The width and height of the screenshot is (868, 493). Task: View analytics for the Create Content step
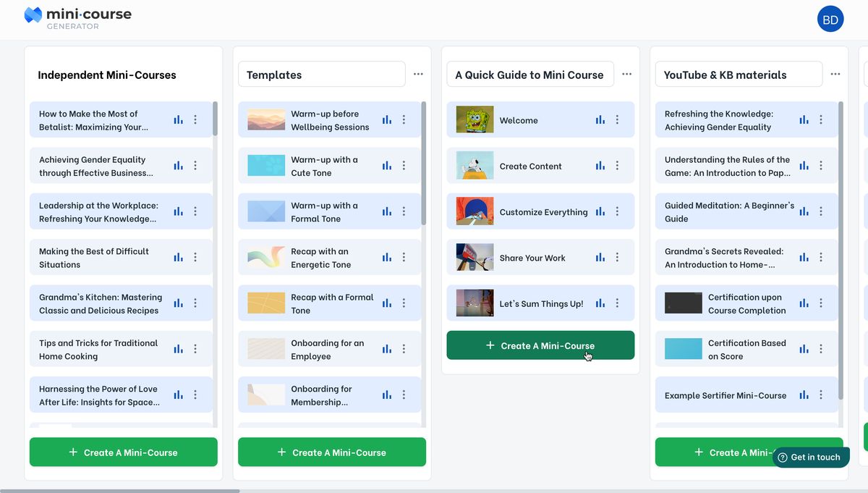point(600,165)
